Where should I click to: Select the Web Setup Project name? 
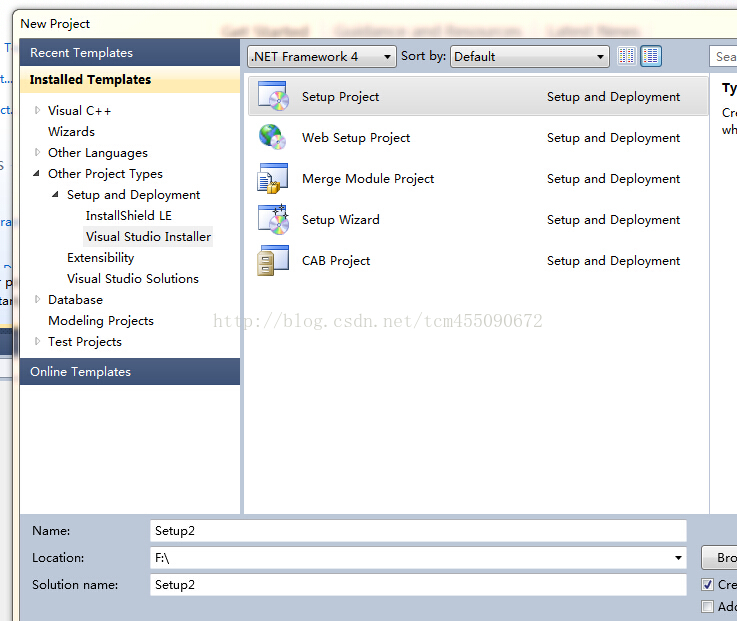(x=356, y=137)
